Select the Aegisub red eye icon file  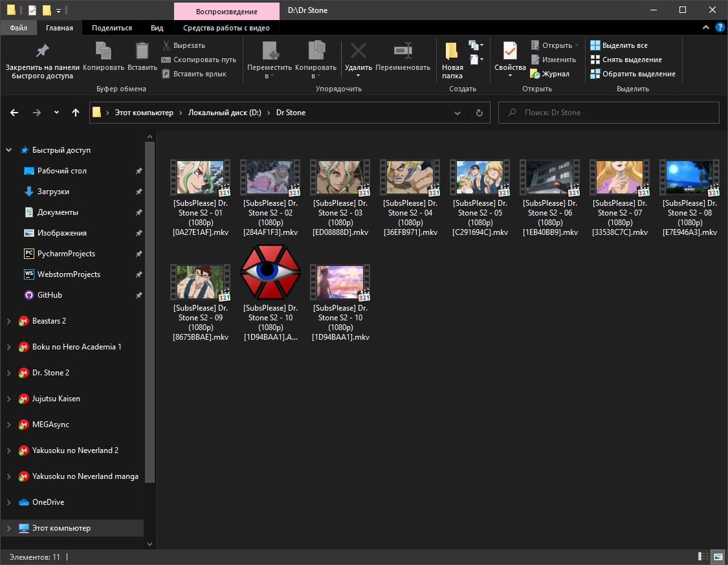coord(270,293)
